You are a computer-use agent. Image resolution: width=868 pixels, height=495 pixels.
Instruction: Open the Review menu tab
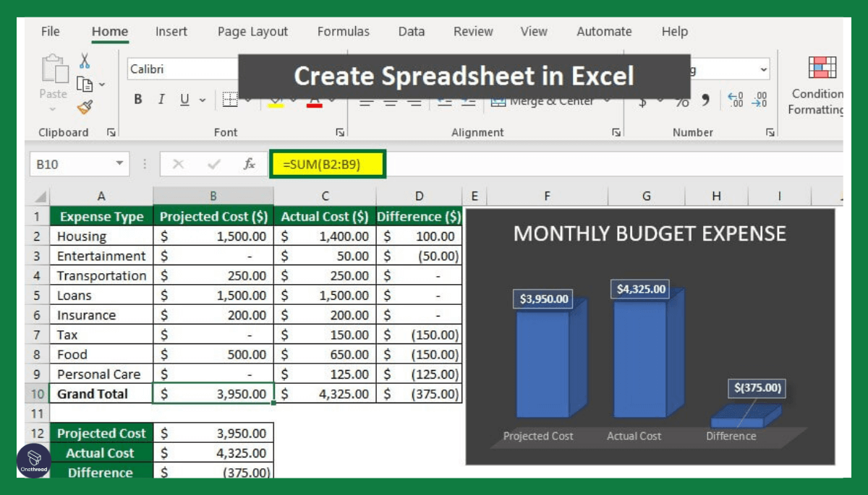[473, 32]
